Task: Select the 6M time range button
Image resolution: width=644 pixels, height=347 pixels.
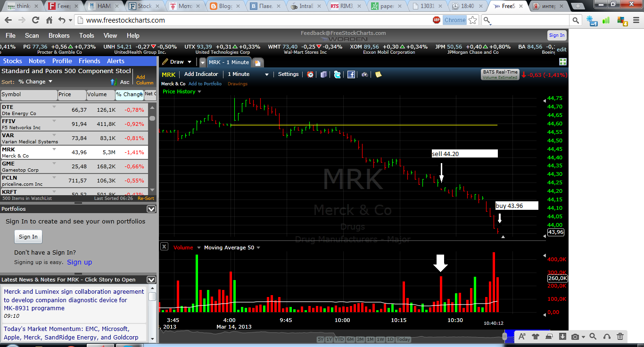Action: point(350,339)
